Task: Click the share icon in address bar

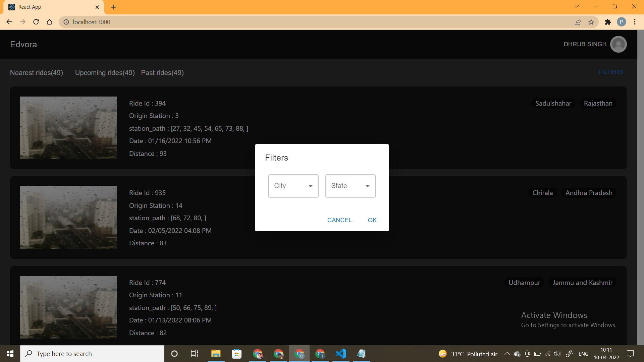Action: (578, 22)
